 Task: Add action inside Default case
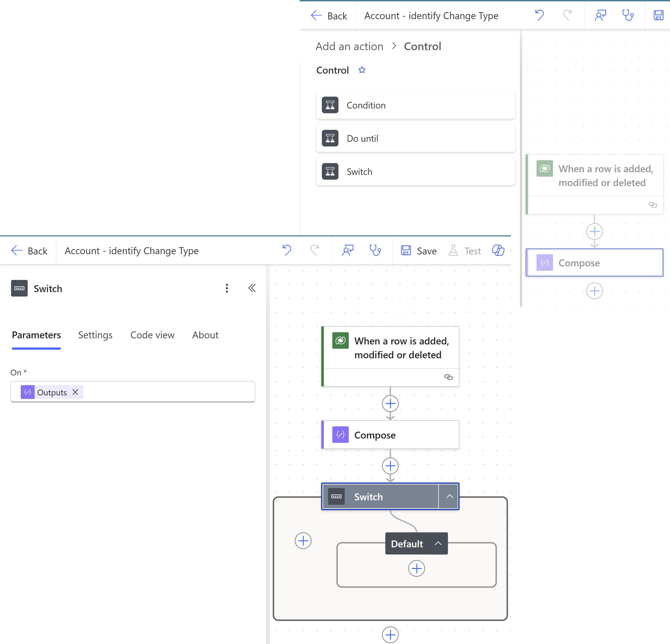coord(416,568)
